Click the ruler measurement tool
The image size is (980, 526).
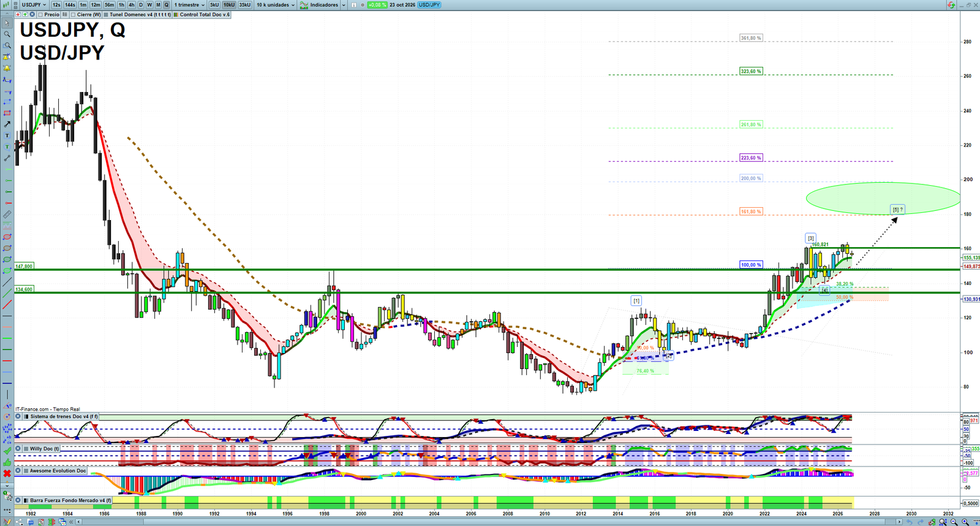[x=7, y=215]
